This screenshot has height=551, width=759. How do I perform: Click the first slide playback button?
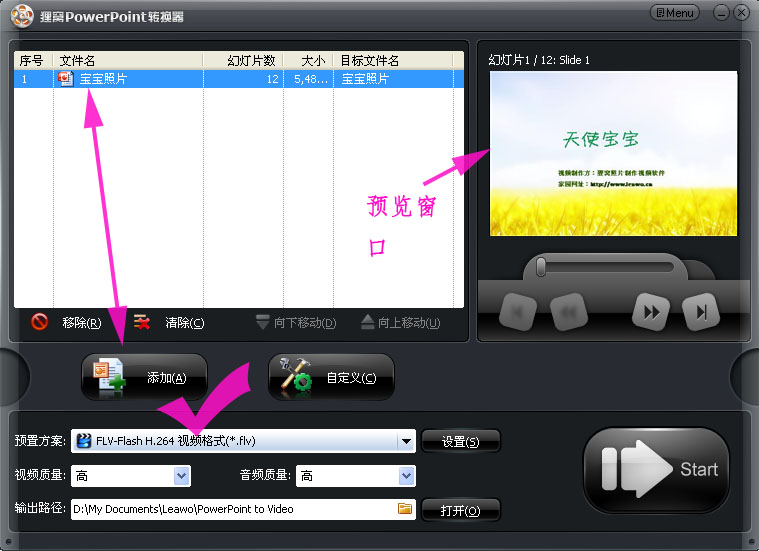point(517,312)
